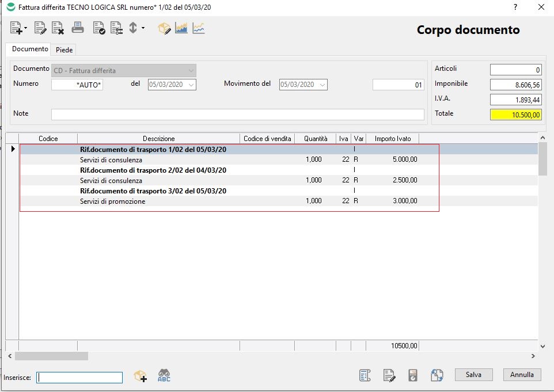Open the filled area chart icon
Viewport: 554px width, 392px height.
click(181, 28)
